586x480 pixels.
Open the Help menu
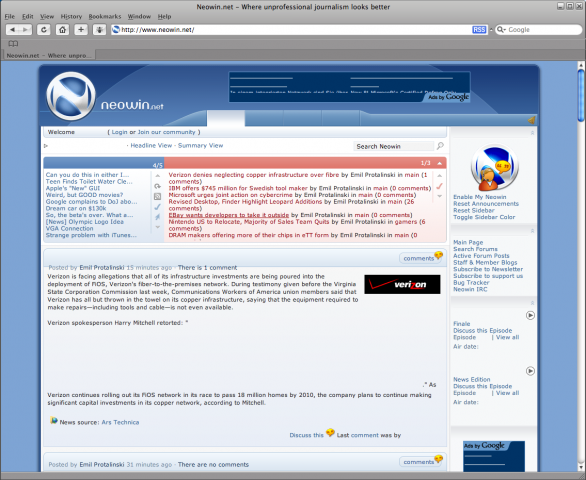(x=164, y=16)
